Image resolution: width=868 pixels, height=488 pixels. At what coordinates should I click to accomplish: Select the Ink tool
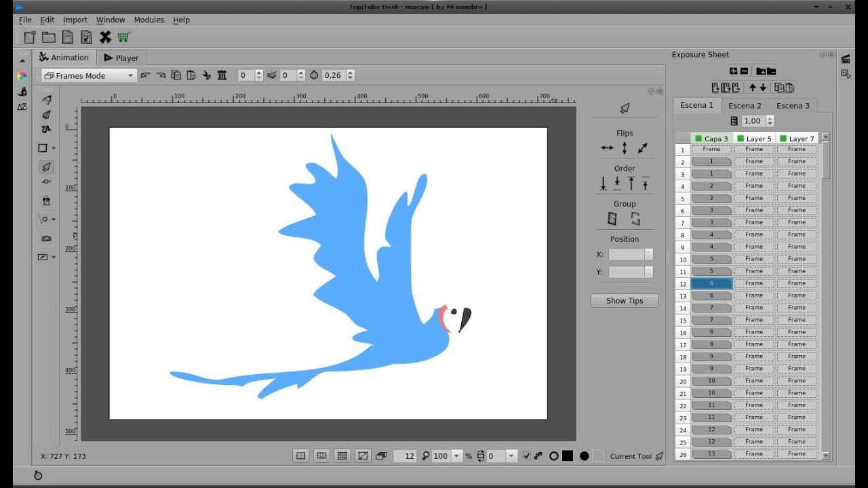point(46,115)
